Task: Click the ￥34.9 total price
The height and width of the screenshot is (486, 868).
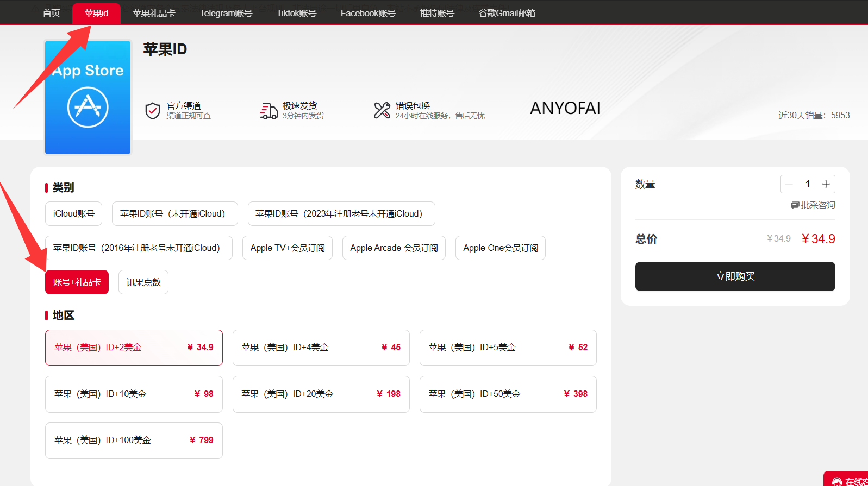Action: coord(818,239)
